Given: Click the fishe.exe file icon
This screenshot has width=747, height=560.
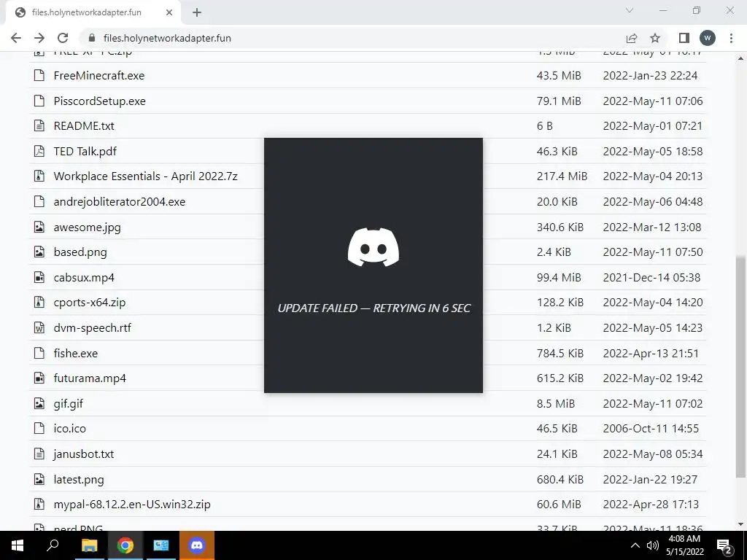Looking at the screenshot, I should 39,353.
